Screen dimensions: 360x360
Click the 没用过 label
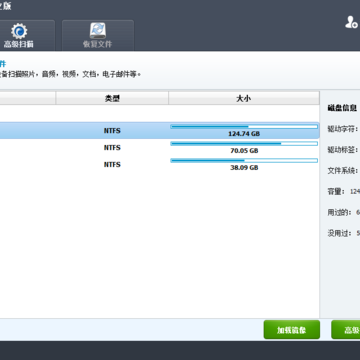point(339,233)
